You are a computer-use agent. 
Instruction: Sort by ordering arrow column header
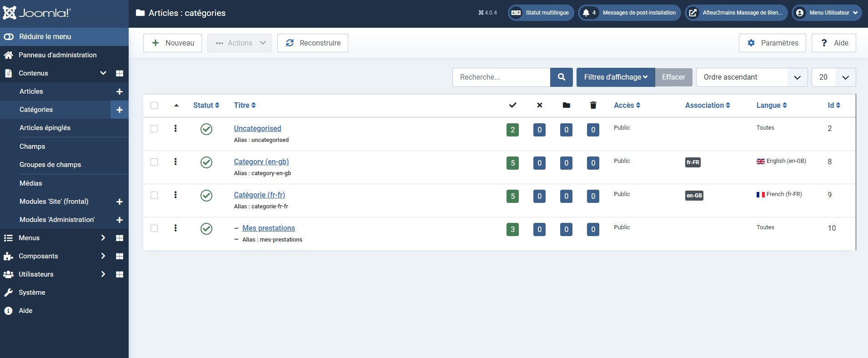click(x=176, y=106)
